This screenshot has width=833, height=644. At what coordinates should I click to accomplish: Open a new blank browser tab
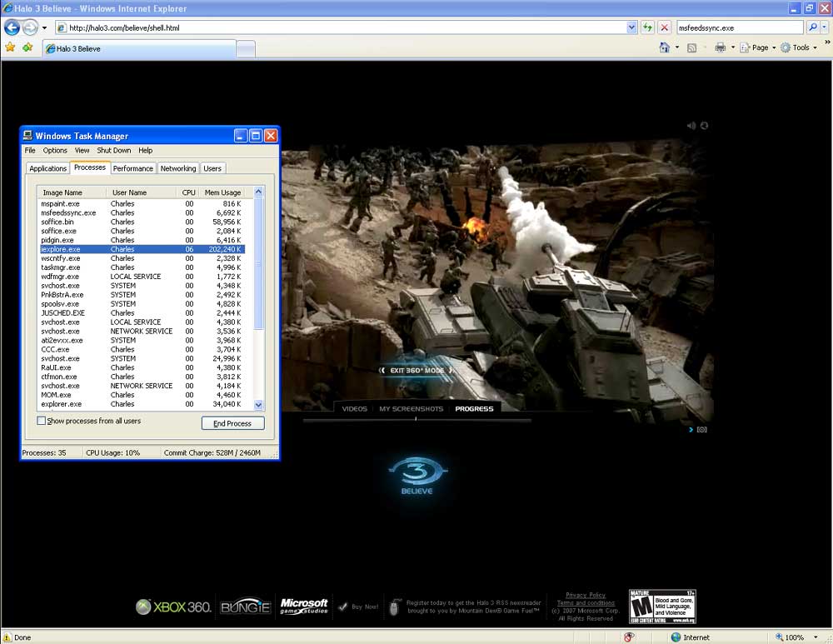[246, 49]
